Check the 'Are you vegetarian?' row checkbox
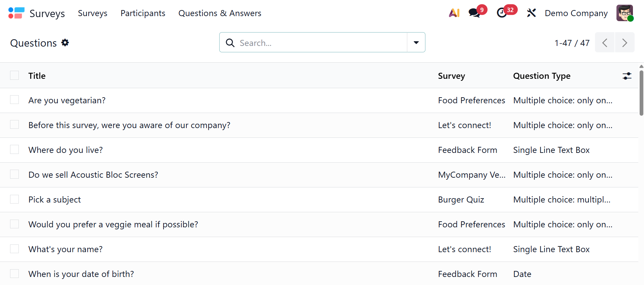 coord(14,100)
